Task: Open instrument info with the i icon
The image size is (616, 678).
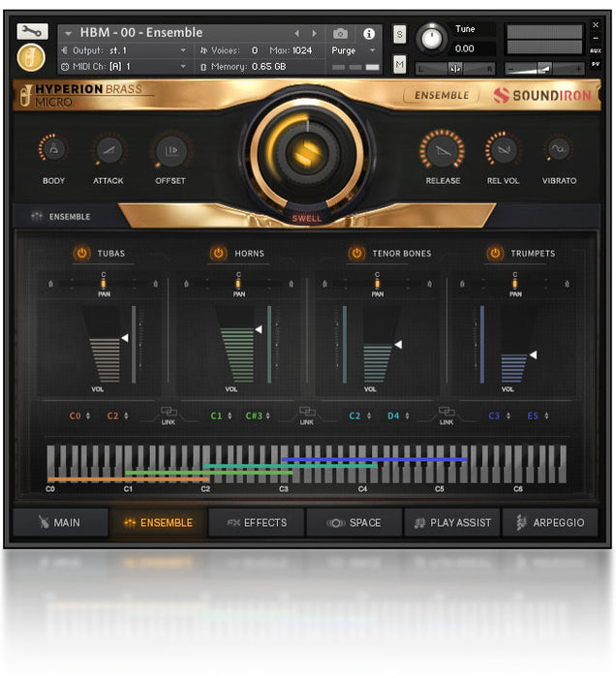Action: pos(369,33)
